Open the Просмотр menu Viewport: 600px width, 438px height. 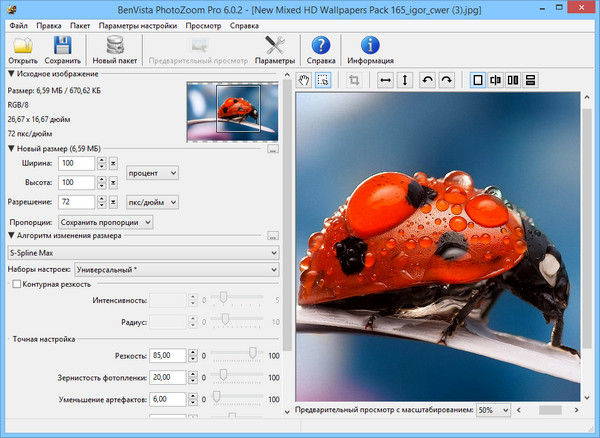(x=203, y=25)
